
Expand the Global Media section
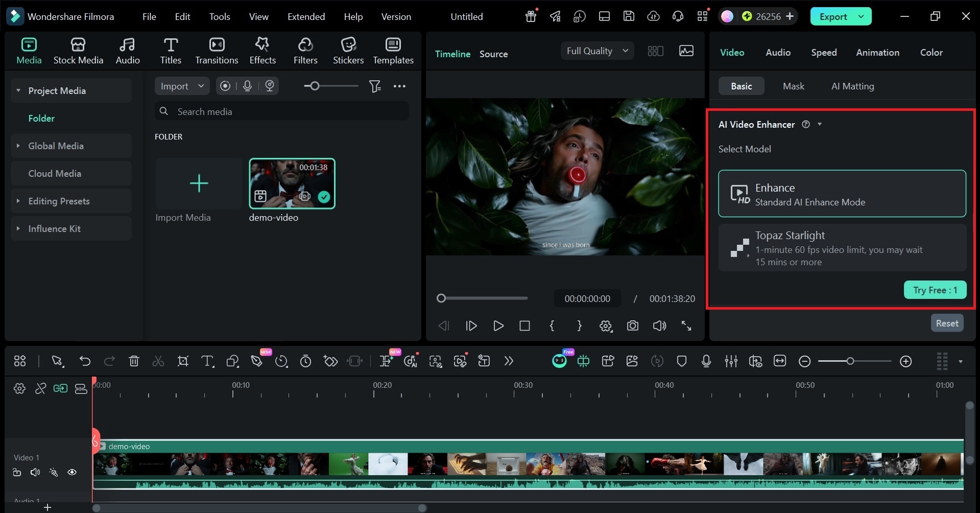(x=18, y=146)
